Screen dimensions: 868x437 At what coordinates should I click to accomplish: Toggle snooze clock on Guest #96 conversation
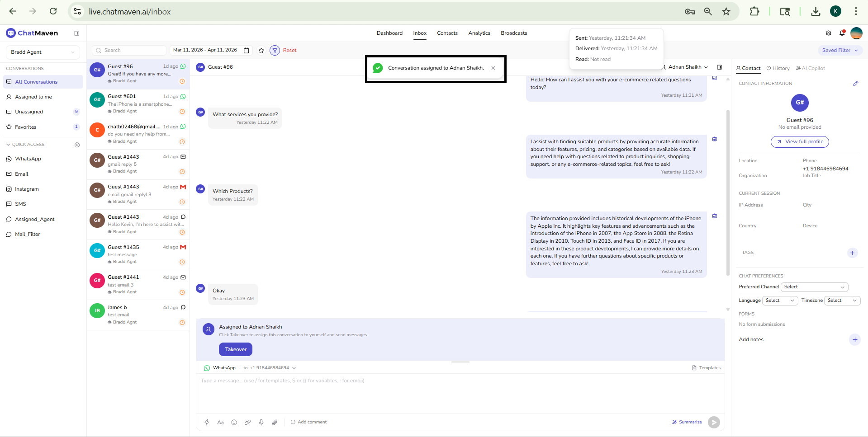click(x=182, y=81)
